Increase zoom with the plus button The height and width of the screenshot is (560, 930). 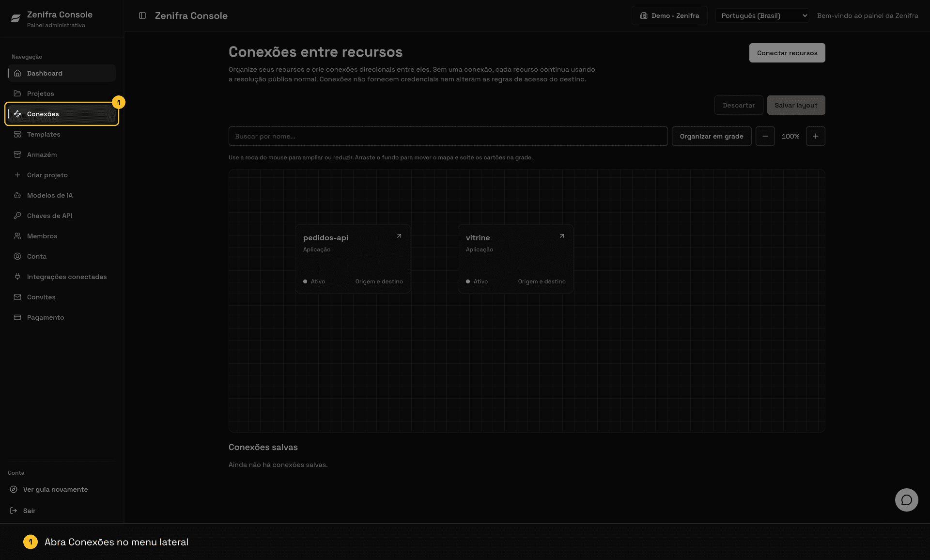(x=816, y=136)
